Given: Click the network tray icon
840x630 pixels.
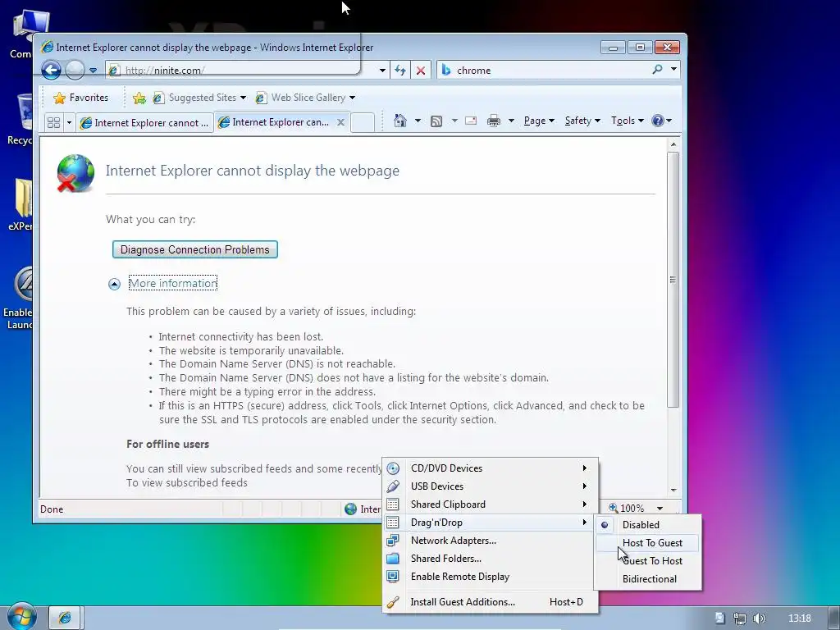Looking at the screenshot, I should 740,619.
